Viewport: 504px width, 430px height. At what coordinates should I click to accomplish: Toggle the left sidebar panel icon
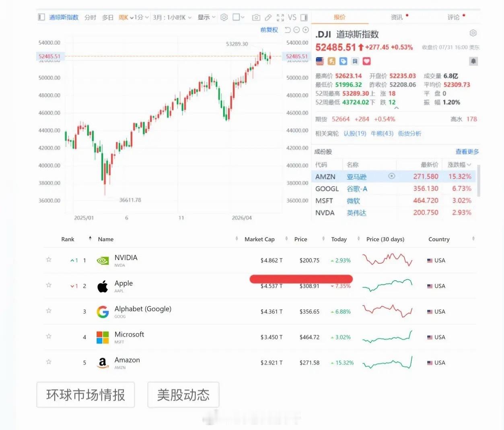41,17
